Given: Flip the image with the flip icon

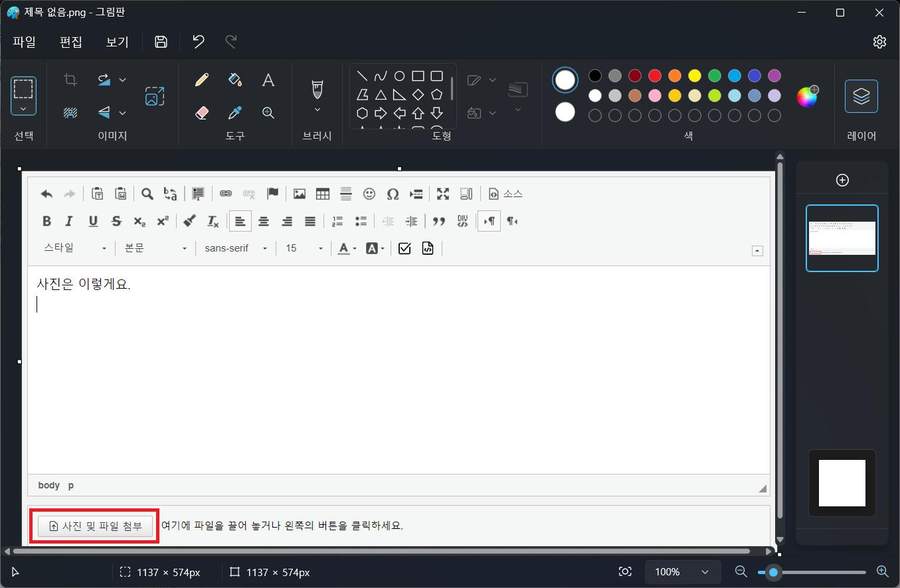Looking at the screenshot, I should [104, 113].
